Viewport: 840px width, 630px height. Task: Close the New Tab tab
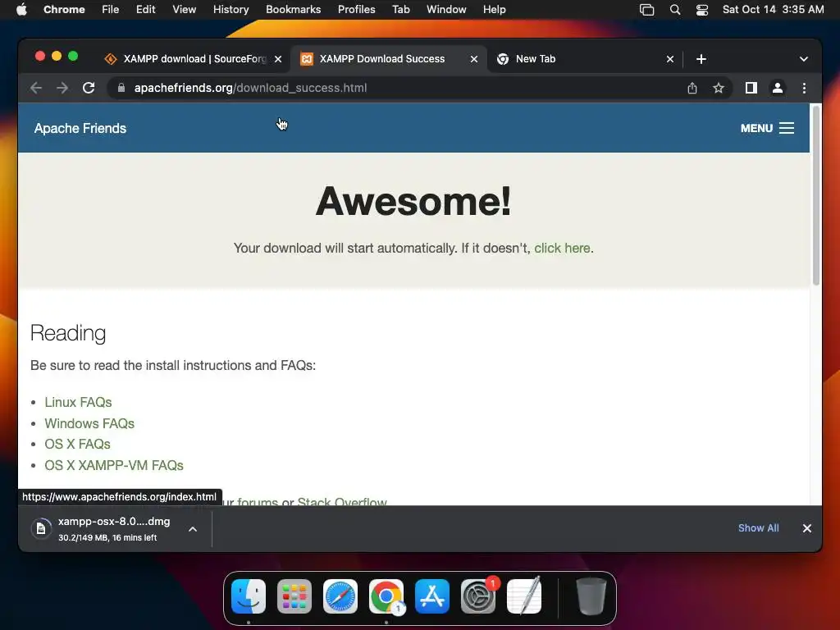(670, 59)
